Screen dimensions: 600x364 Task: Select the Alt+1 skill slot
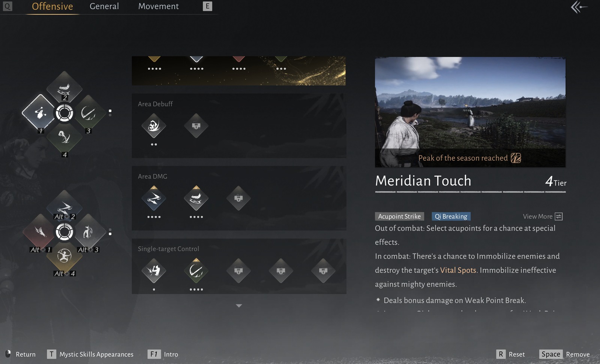coord(40,231)
